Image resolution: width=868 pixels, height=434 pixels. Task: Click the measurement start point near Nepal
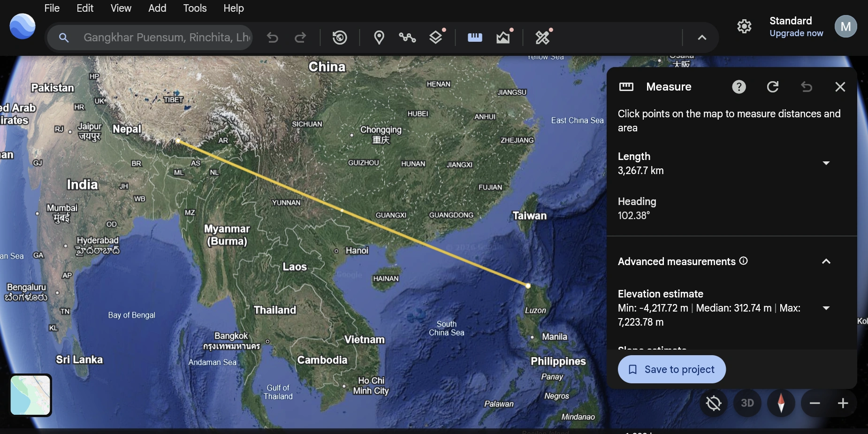[178, 141]
